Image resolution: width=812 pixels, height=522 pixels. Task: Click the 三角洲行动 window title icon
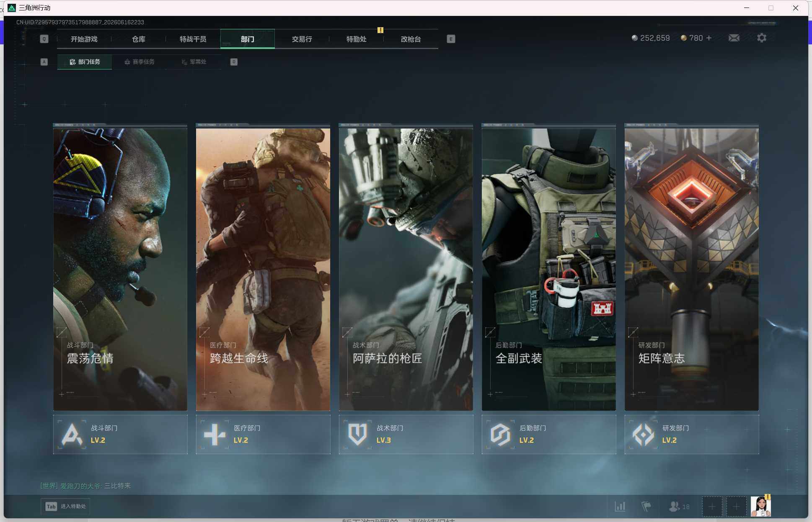pyautogui.click(x=12, y=8)
